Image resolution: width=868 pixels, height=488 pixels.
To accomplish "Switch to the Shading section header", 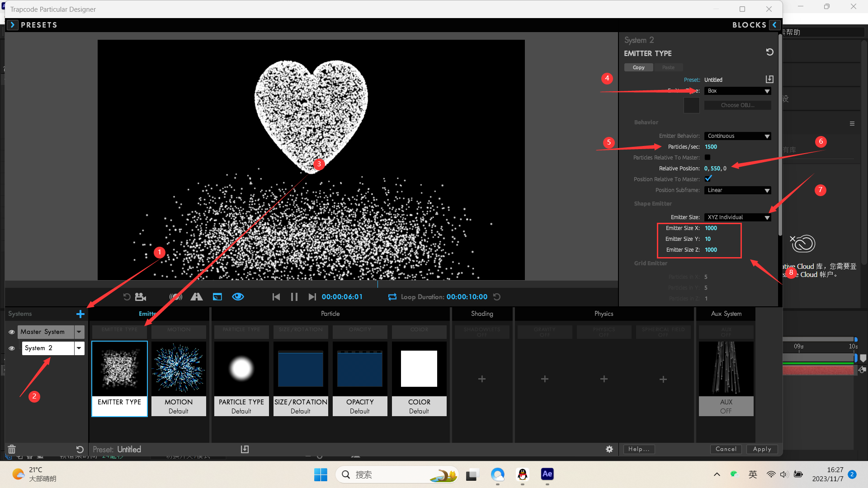I will click(482, 314).
